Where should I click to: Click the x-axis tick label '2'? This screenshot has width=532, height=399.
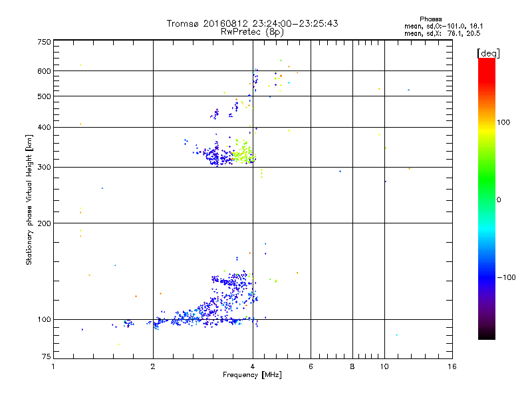(x=153, y=366)
